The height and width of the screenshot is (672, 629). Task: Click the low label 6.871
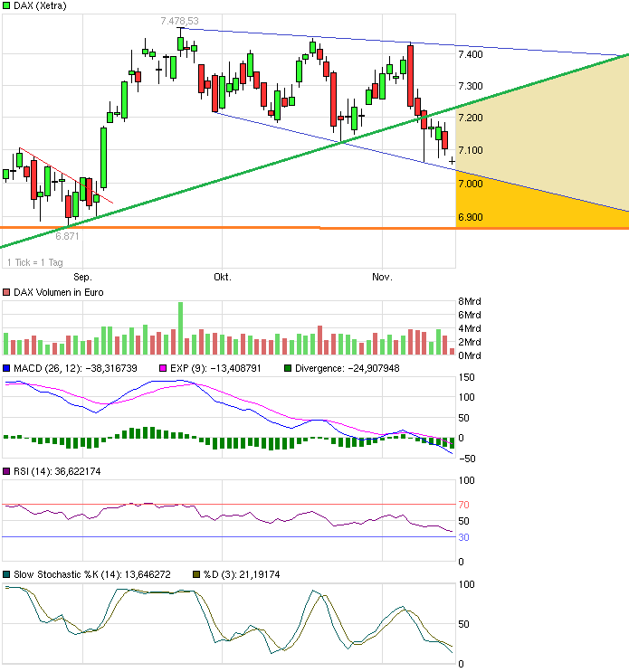tap(67, 236)
